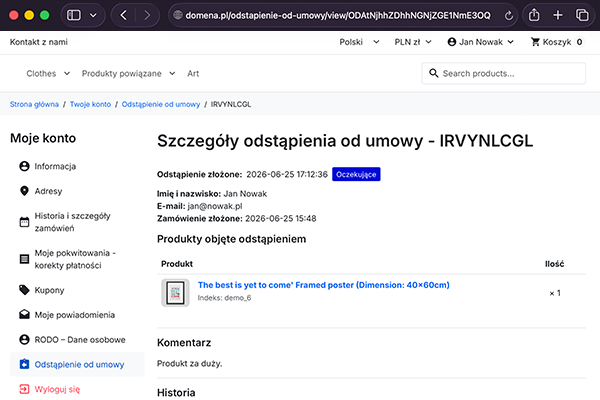The width and height of the screenshot is (600, 400).
Task: Click the search magnifier icon
Action: tap(434, 73)
